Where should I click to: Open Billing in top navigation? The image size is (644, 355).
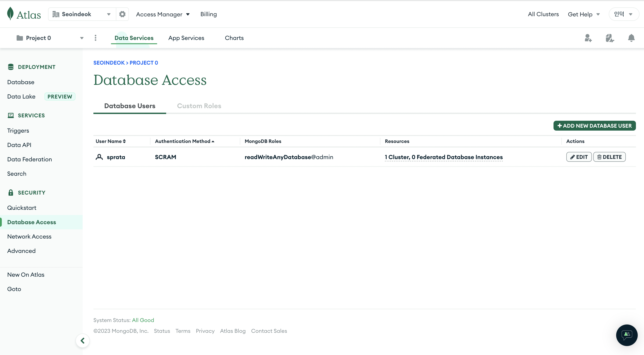pos(209,14)
